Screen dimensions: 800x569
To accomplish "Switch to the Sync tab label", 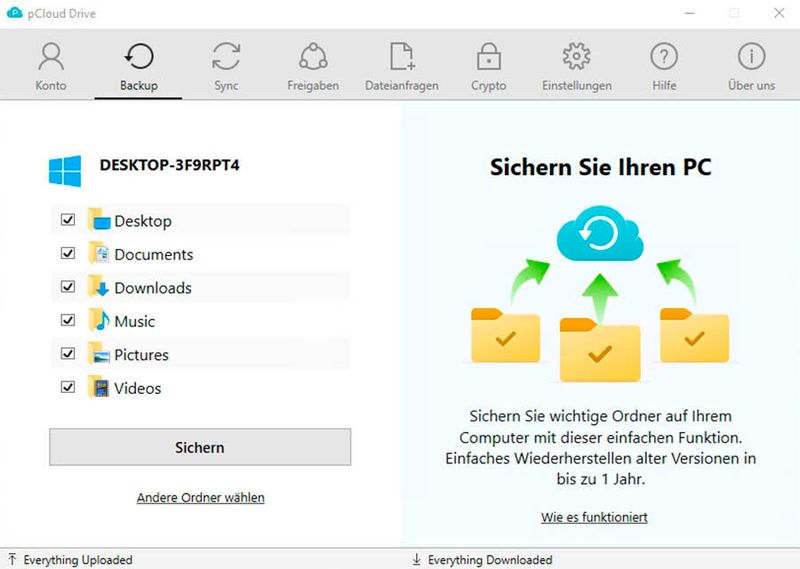I will (226, 86).
